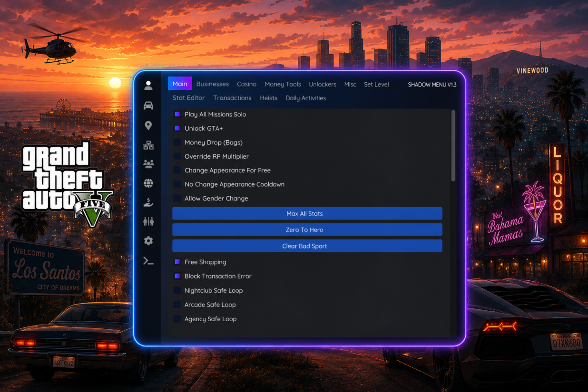Image resolution: width=588 pixels, height=392 pixels.
Task: Open the network hierarchy sidebar icon
Action: click(x=148, y=145)
